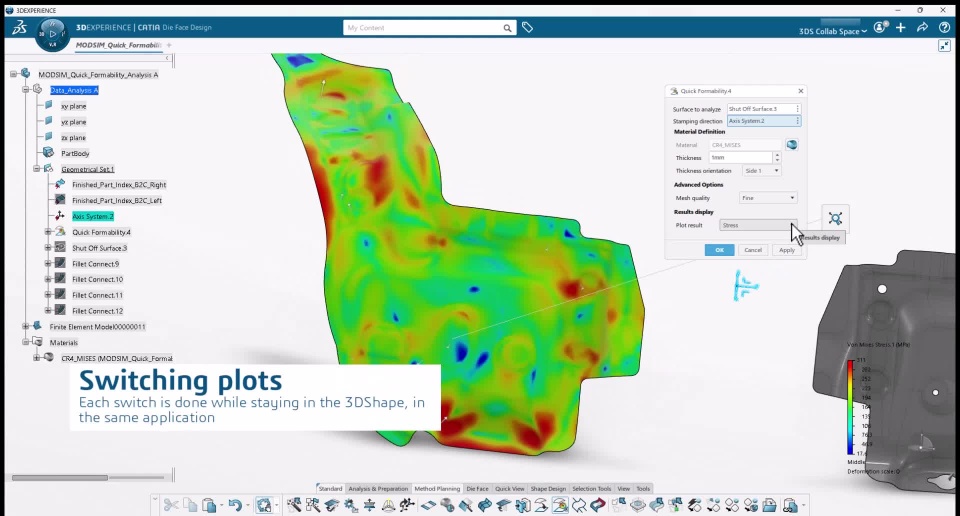The image size is (960, 516).
Task: Click the Quick Formability.4 tree icon
Action: pos(60,232)
